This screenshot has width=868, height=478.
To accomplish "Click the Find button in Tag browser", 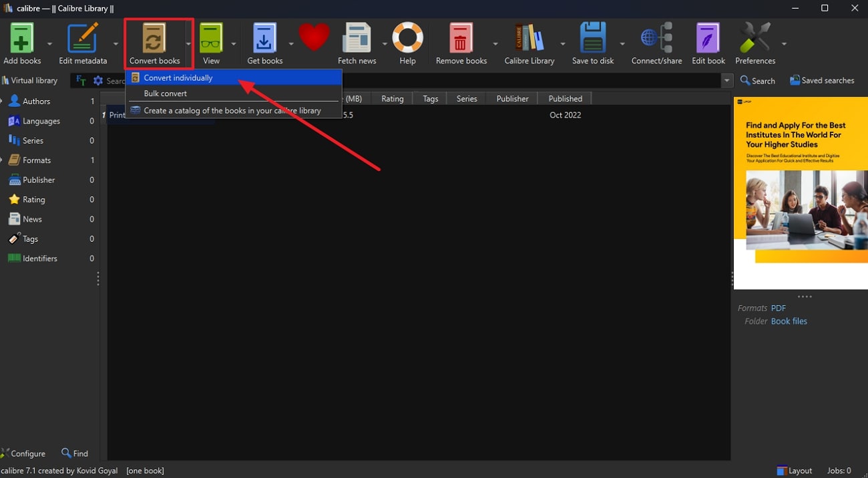I will [75, 453].
